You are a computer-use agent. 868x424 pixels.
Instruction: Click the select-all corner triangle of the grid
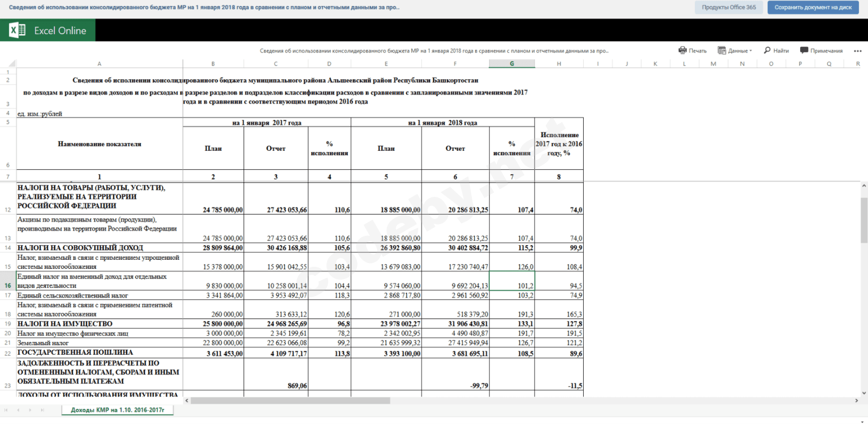pos(12,63)
